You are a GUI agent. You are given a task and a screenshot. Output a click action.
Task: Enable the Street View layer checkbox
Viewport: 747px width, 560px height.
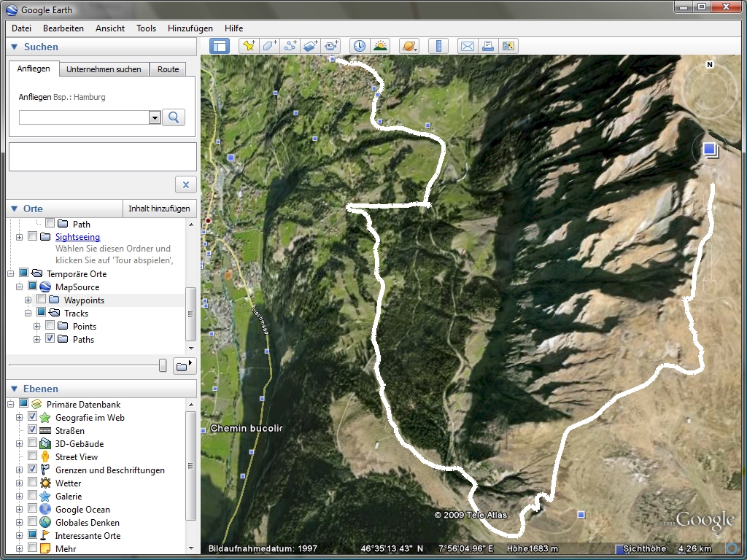coord(32,456)
